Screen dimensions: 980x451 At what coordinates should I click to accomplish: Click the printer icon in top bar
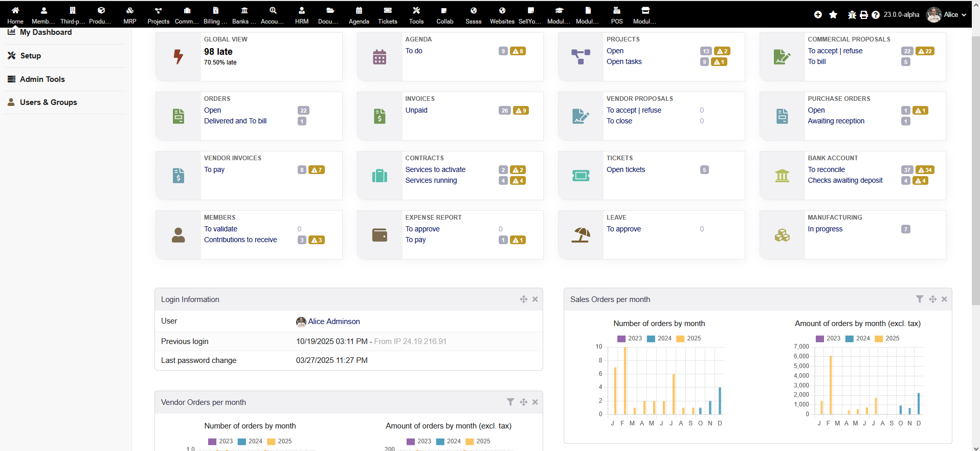(x=863, y=15)
